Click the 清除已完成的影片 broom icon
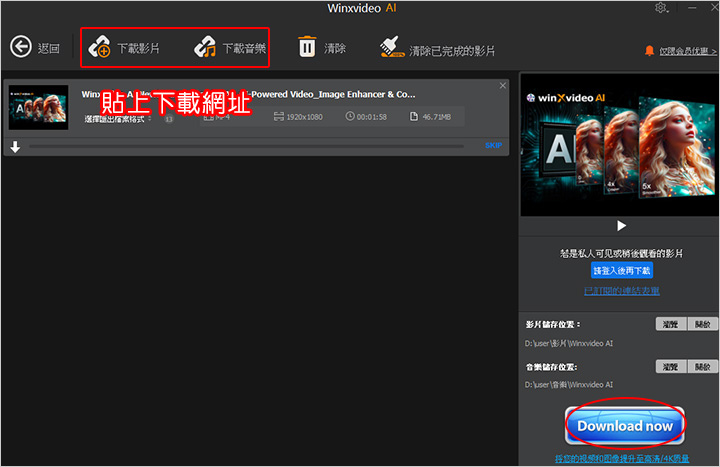The image size is (720, 467). pyautogui.click(x=392, y=47)
